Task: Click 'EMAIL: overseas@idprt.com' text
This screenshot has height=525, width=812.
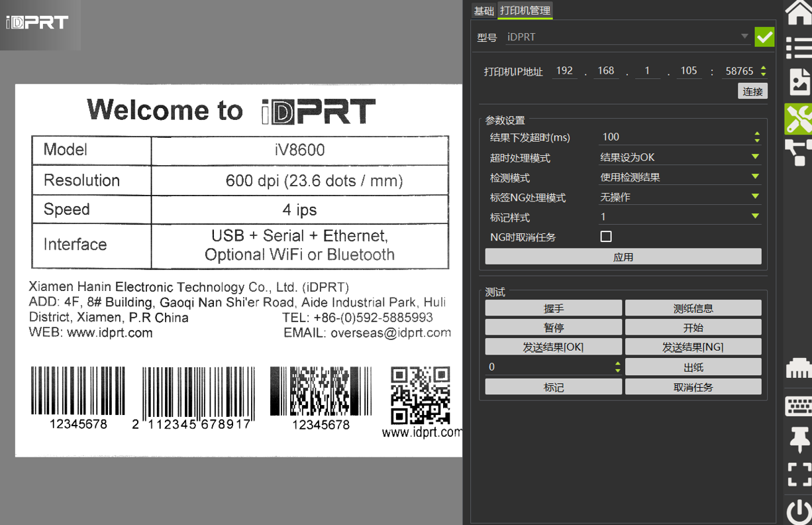Action: 368,333
